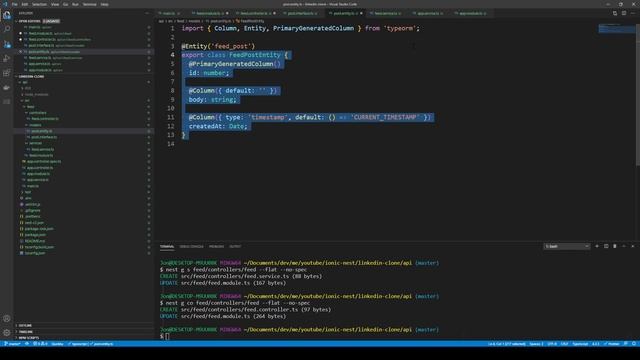
Task: Open the Accounts icon in activity bar
Action: (x=7, y=318)
